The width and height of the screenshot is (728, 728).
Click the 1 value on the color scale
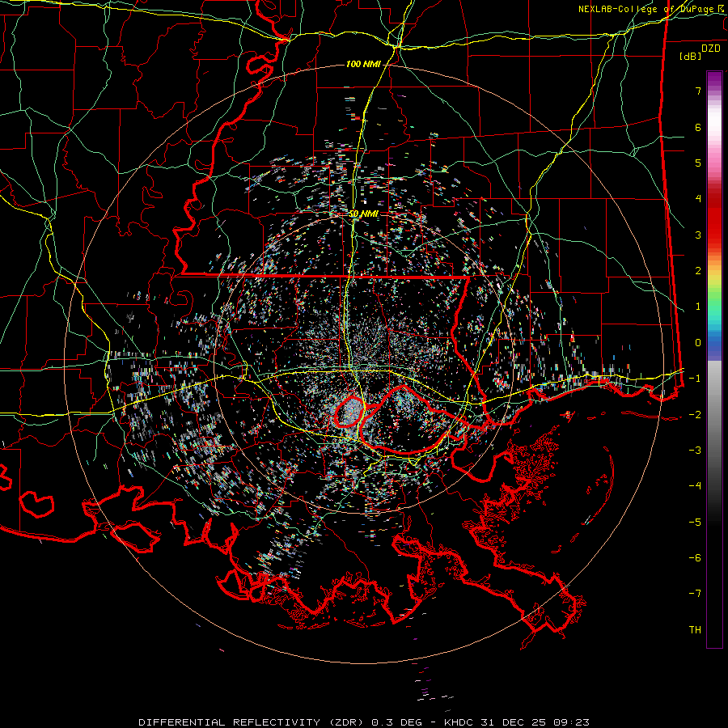click(x=698, y=307)
